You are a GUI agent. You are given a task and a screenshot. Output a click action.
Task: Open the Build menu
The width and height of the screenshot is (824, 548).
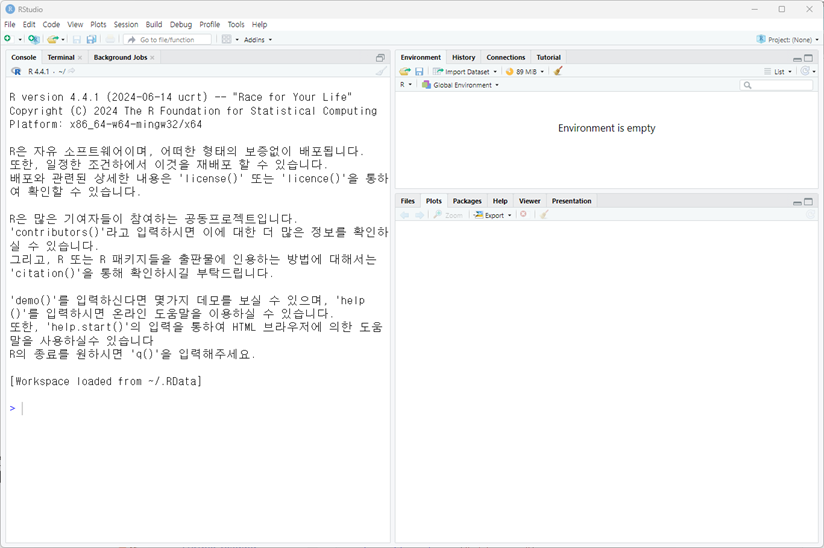coord(154,24)
